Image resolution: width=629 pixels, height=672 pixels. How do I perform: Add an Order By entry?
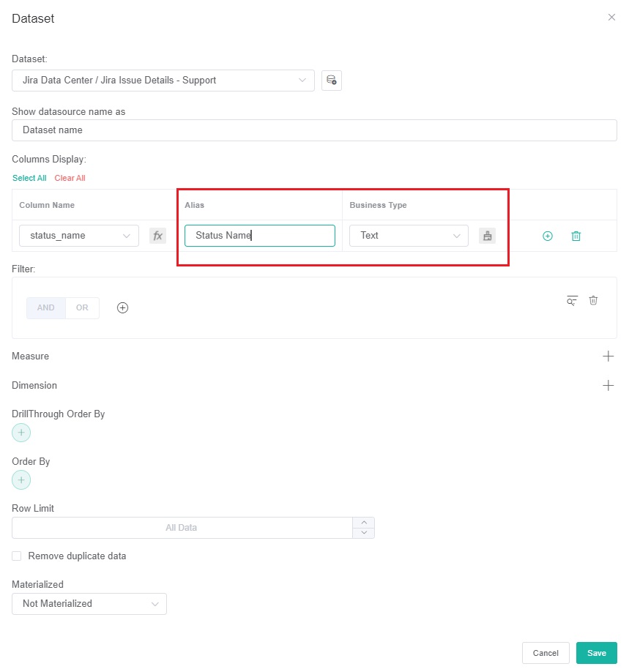(x=21, y=481)
